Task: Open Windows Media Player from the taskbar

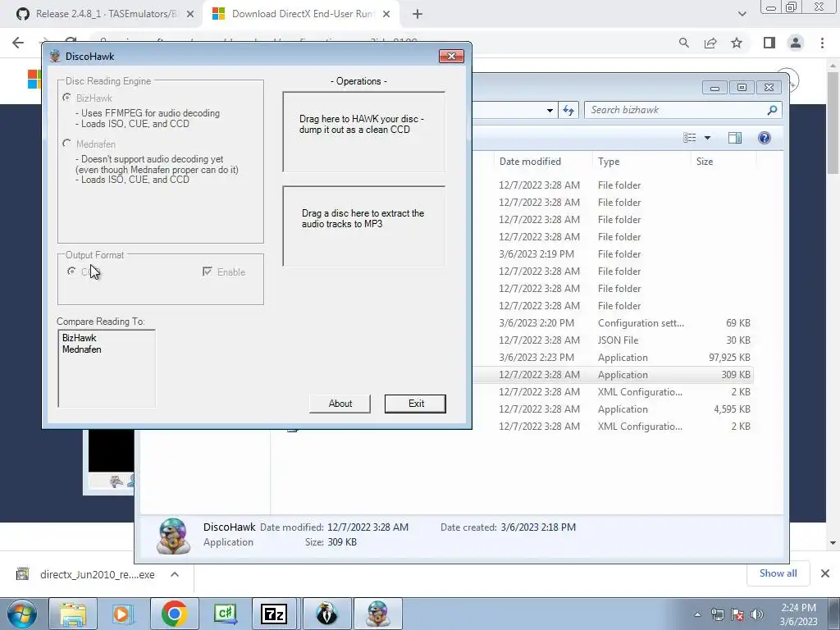Action: click(x=123, y=614)
